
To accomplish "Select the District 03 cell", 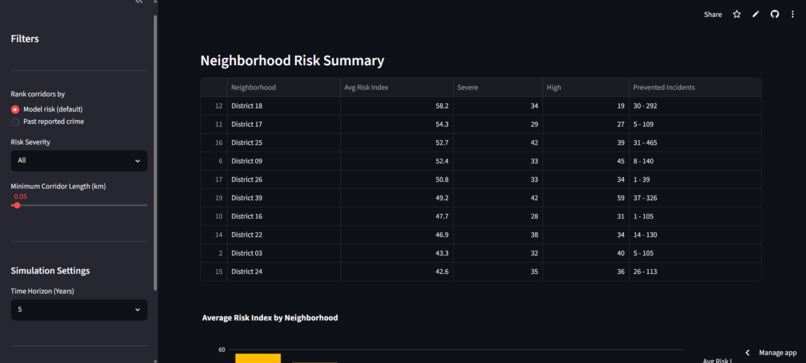I will coord(284,253).
